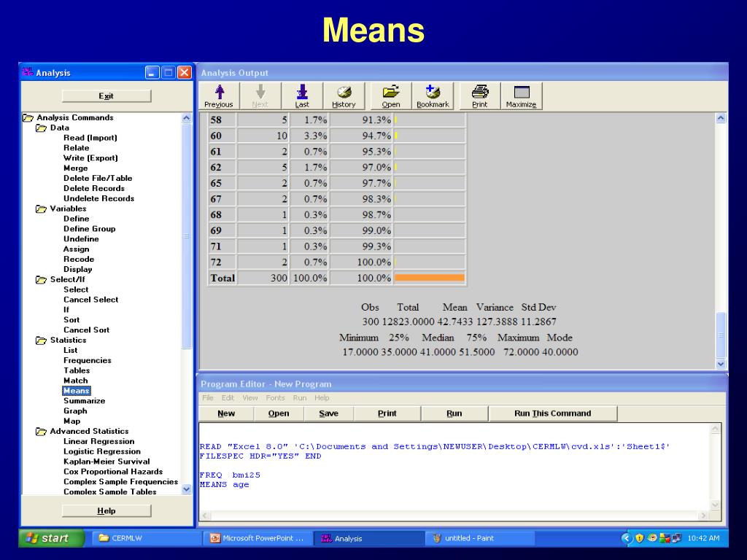Image resolution: width=747 pixels, height=560 pixels.
Task: Select Kaplan-Meier Survival command
Action: (107, 462)
